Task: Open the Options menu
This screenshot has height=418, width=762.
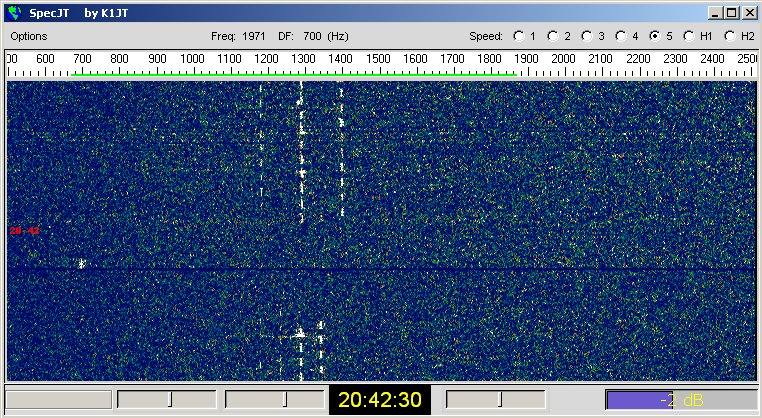Action: (x=30, y=36)
